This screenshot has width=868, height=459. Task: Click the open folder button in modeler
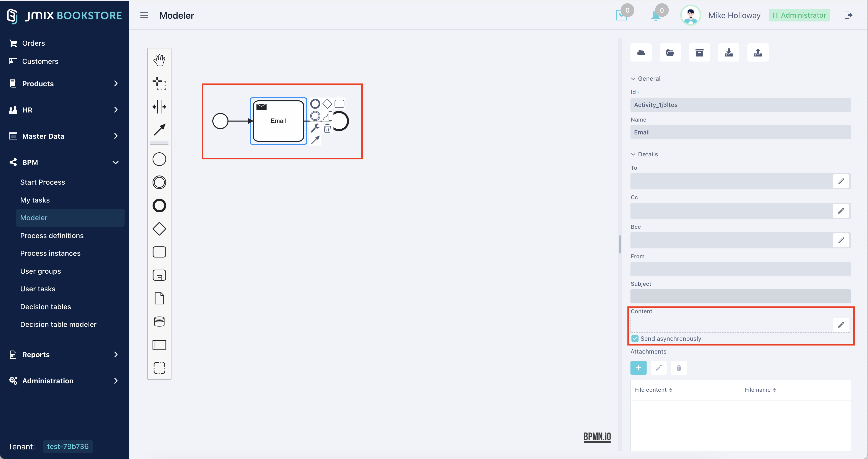670,52
